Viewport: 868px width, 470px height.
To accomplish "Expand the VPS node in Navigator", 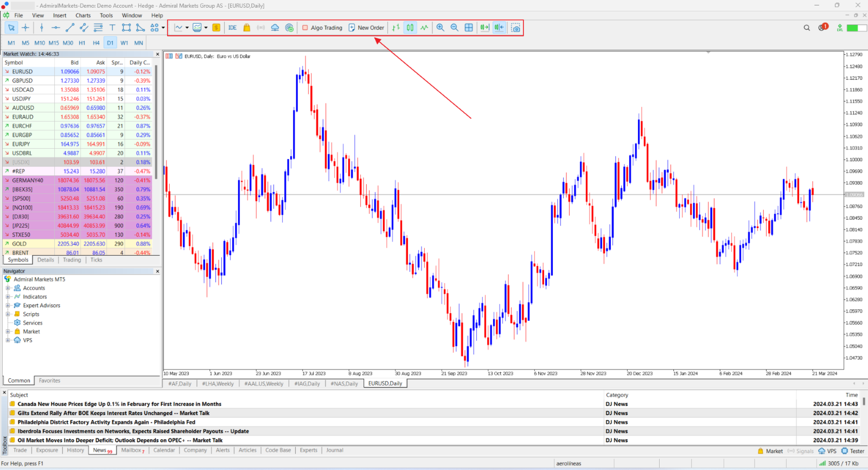I will (8, 340).
